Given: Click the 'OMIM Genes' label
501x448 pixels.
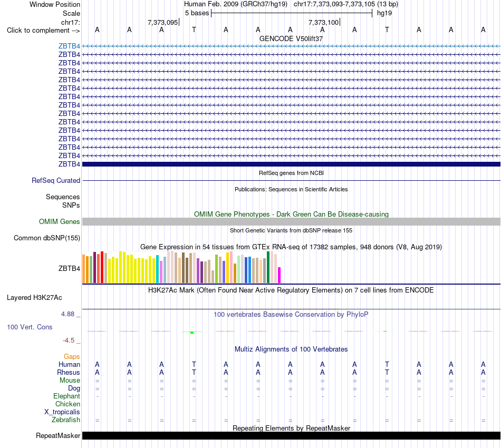Looking at the screenshot, I should (x=59, y=221).
